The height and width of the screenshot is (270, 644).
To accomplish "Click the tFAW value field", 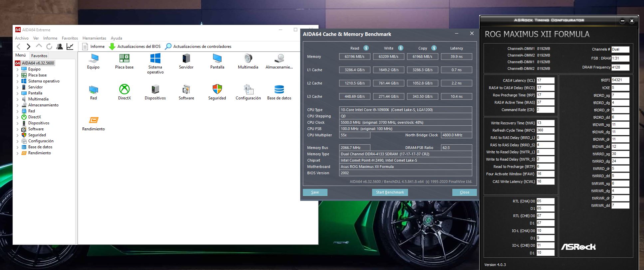I will (545, 174).
